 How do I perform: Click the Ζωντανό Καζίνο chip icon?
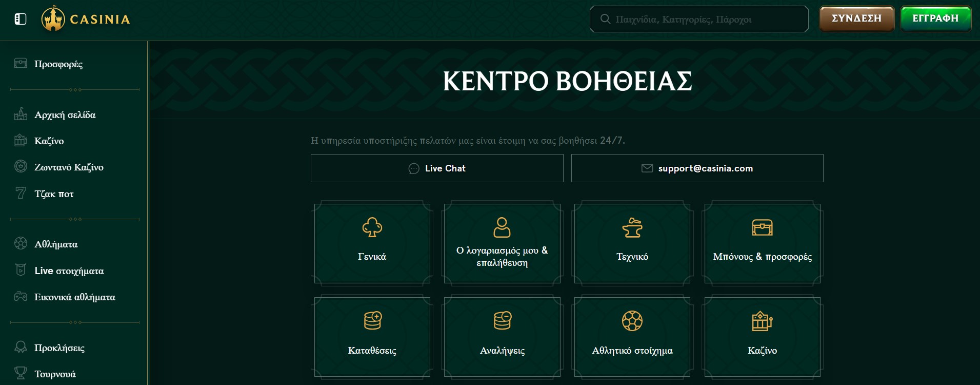coord(21,166)
